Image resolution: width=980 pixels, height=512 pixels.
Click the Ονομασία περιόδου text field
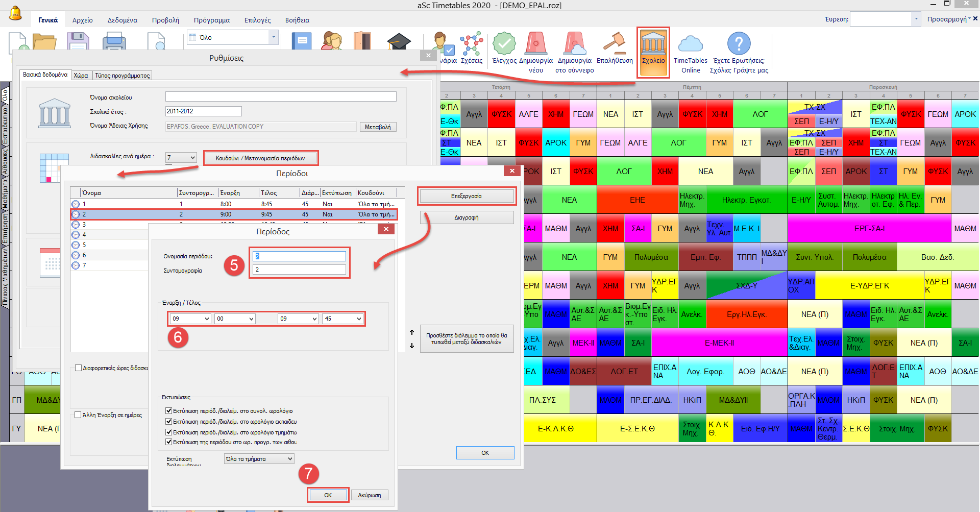pos(299,256)
